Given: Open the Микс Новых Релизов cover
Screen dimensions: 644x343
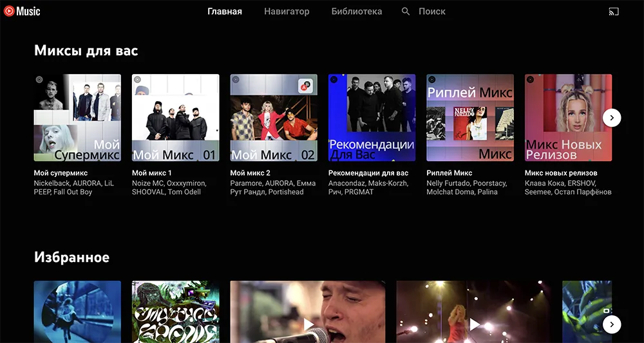Looking at the screenshot, I should [x=568, y=118].
